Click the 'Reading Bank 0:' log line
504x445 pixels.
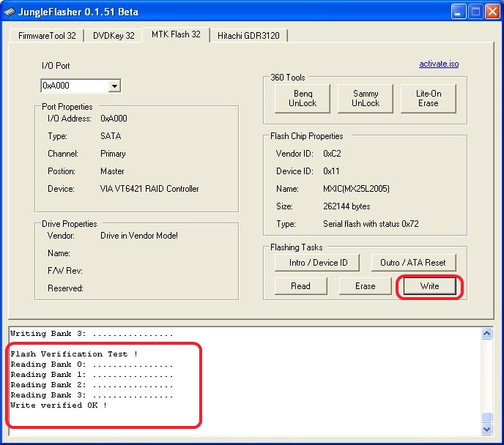[92, 364]
